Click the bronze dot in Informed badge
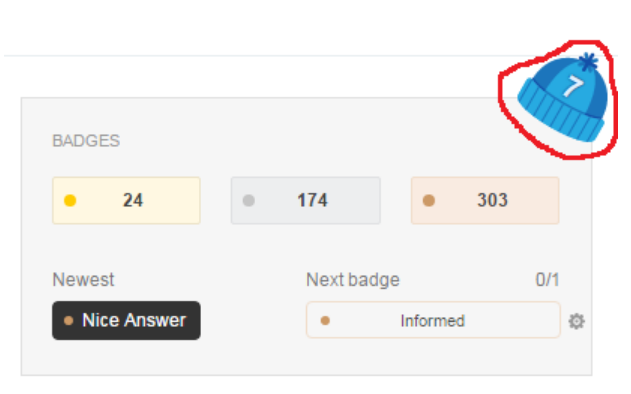Viewport: 631px width, 394px height. click(x=325, y=321)
